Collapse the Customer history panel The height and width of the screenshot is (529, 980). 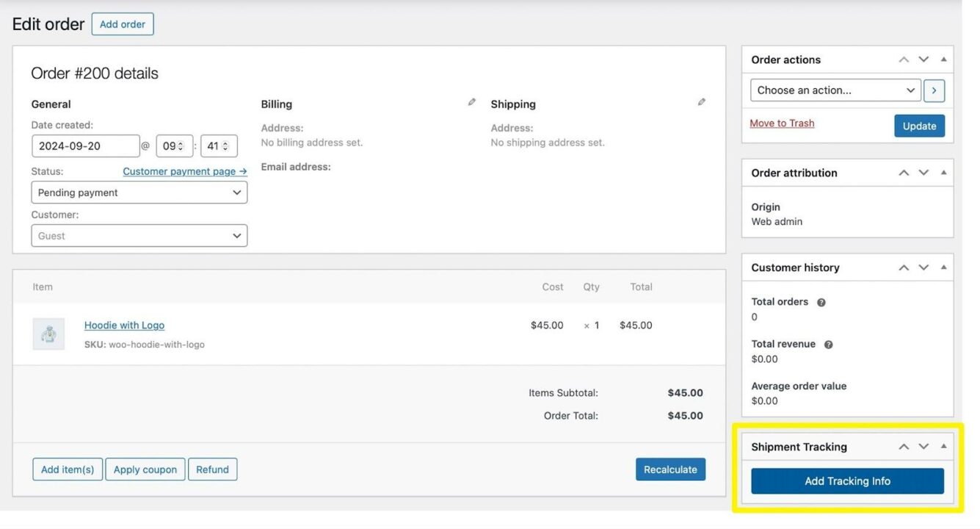943,267
